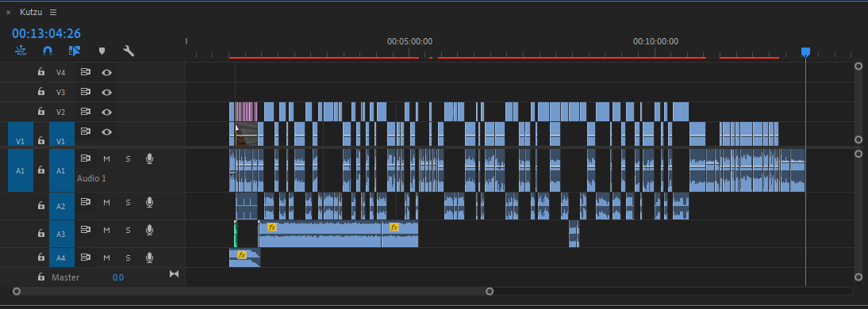The image size is (868, 309).
Task: Select the pink clip on V2
Action: coord(246,112)
